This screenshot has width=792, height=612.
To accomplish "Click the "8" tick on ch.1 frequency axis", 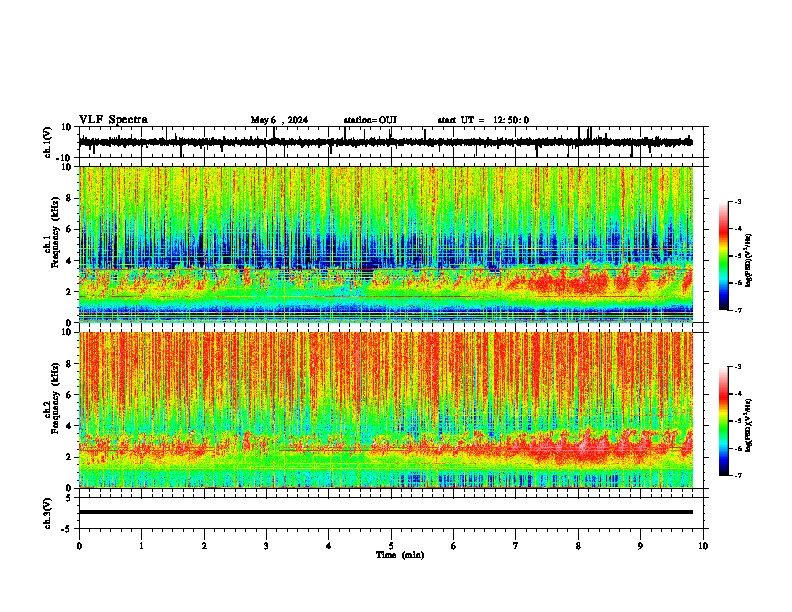I will (70, 198).
